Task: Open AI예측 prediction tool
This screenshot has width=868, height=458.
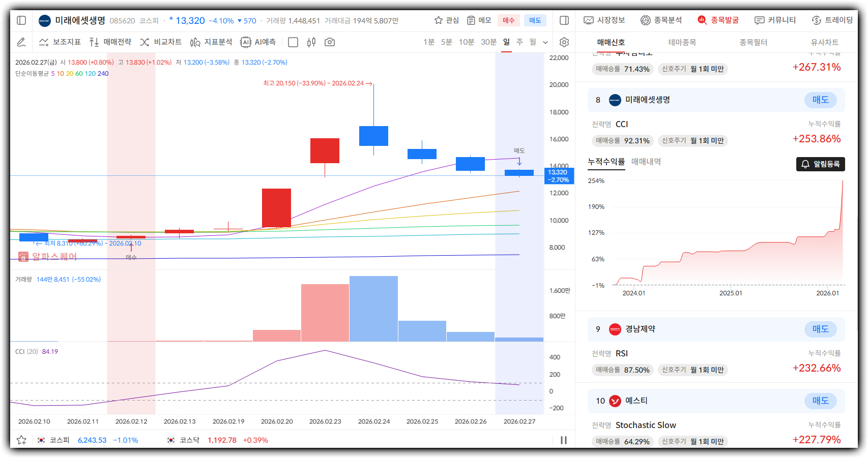Action: coord(258,42)
